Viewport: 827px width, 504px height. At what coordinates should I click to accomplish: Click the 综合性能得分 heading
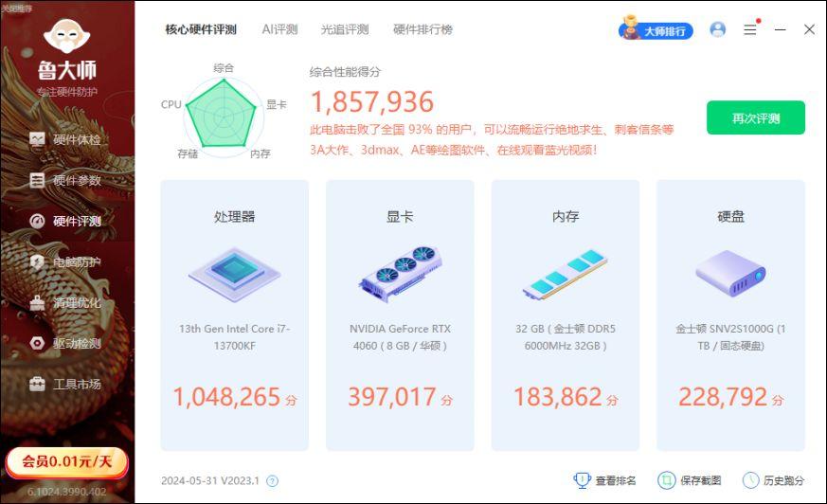coord(345,72)
